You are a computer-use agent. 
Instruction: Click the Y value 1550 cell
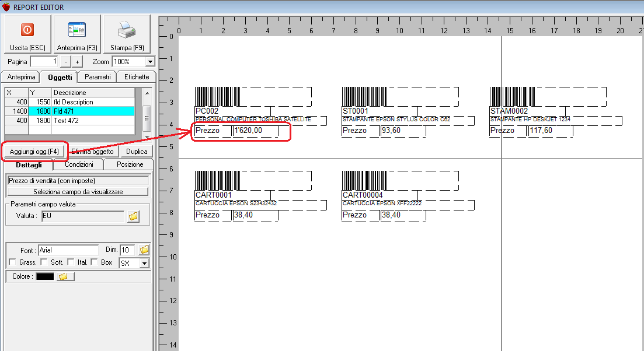[40, 102]
